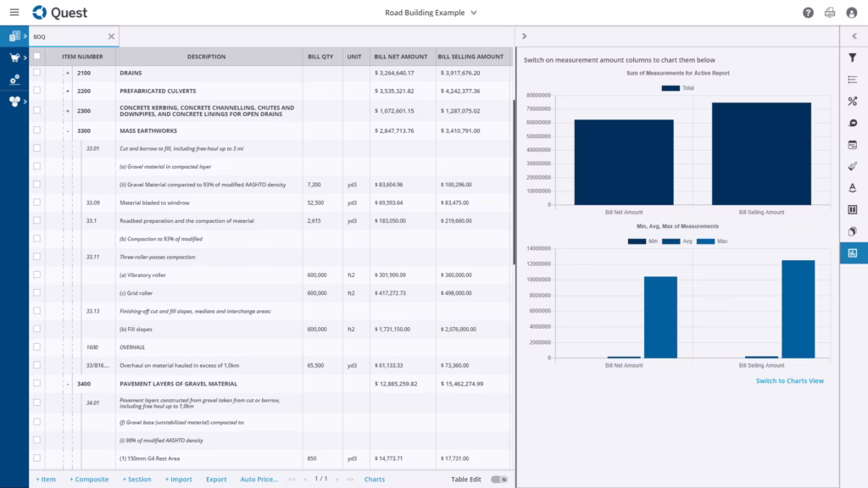Open the Road Building Example project dropdown
Screen dimensions: 868x488
point(431,13)
